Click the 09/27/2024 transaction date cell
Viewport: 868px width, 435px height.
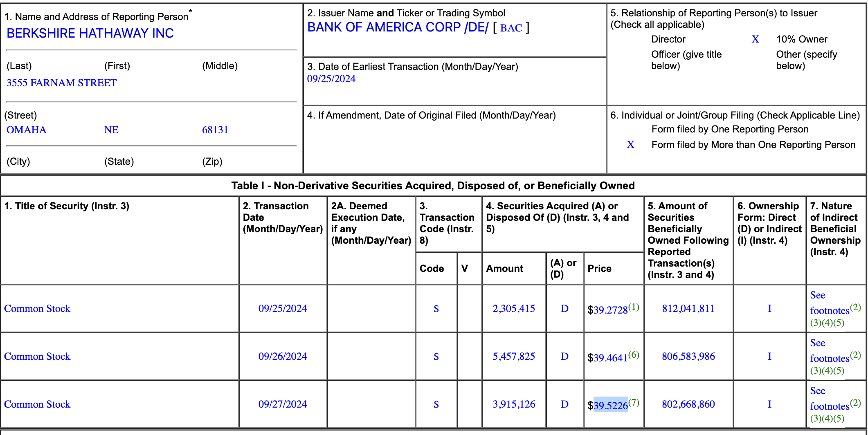point(282,404)
